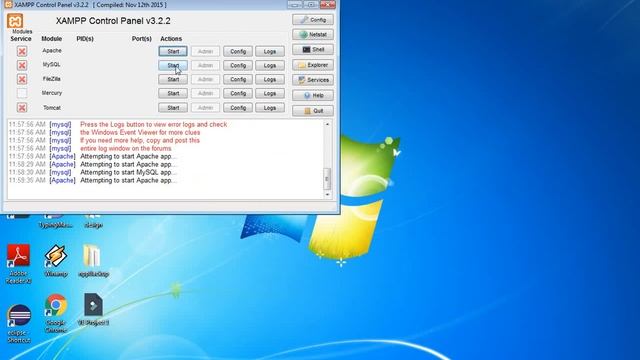Open Tomcat Config options
The width and height of the screenshot is (640, 360).
point(238,108)
